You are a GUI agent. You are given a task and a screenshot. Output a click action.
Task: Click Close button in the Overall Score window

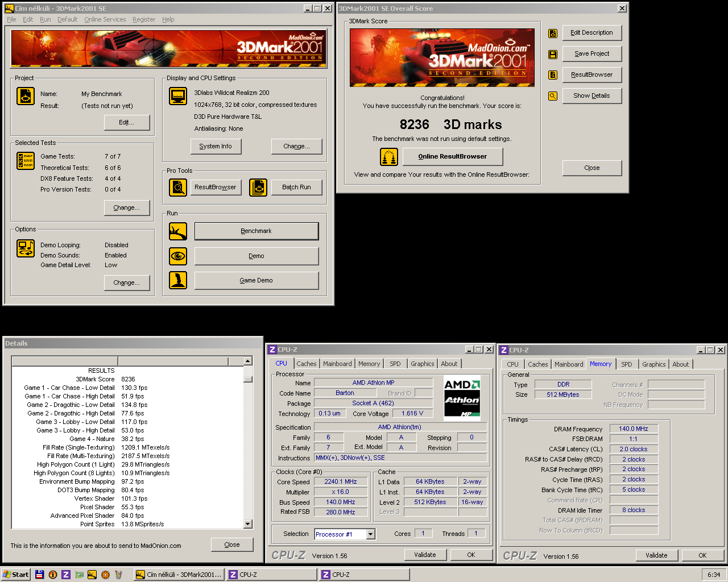click(592, 168)
